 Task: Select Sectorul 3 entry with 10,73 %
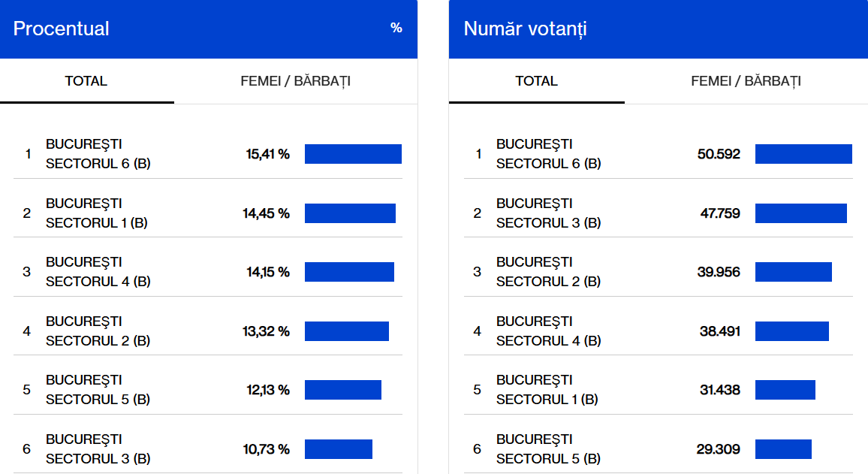point(98,449)
